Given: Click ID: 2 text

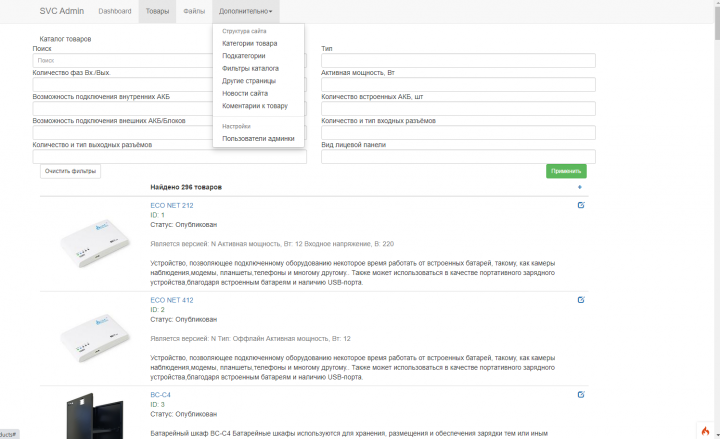Looking at the screenshot, I should [157, 310].
